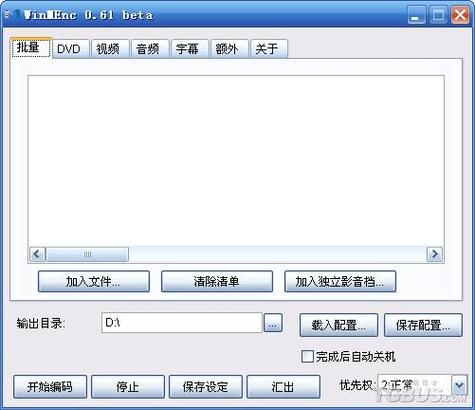Click the 保存设定 button
The height and width of the screenshot is (410, 475).
click(206, 387)
